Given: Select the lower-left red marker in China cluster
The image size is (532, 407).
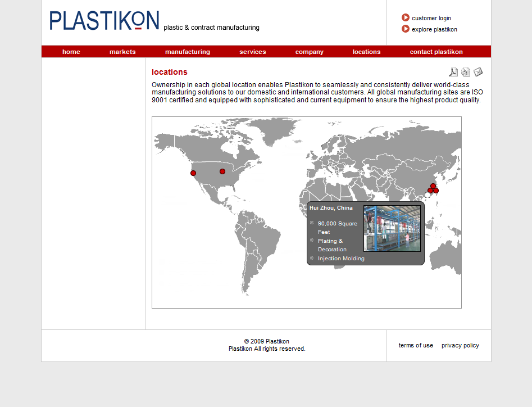Looking at the screenshot, I should tap(430, 191).
